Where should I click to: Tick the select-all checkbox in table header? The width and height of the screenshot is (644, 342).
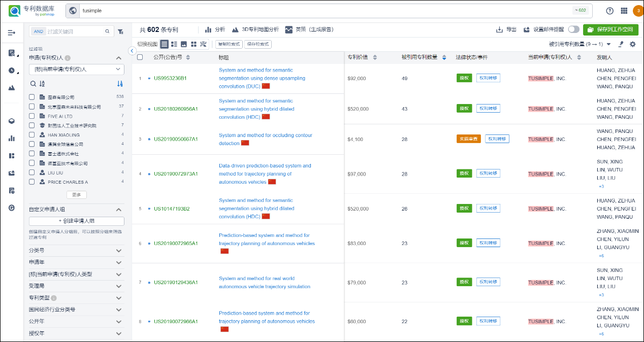click(x=140, y=57)
